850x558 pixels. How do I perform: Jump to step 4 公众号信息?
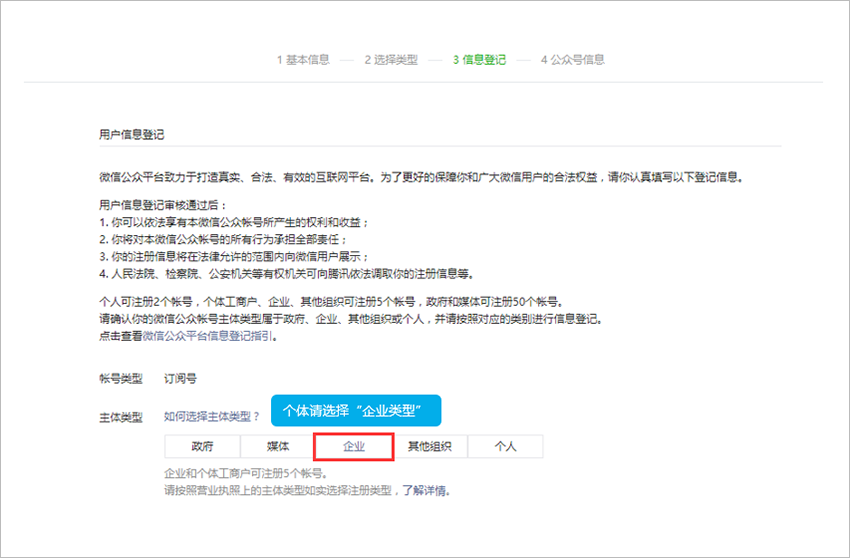(572, 59)
